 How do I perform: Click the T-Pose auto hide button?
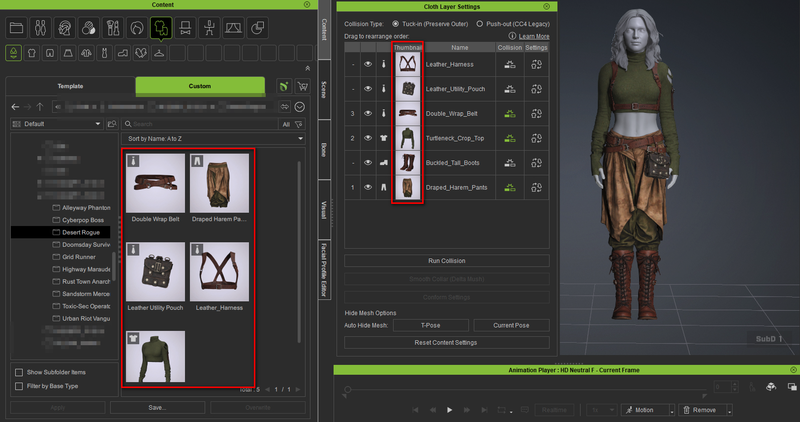pos(431,325)
